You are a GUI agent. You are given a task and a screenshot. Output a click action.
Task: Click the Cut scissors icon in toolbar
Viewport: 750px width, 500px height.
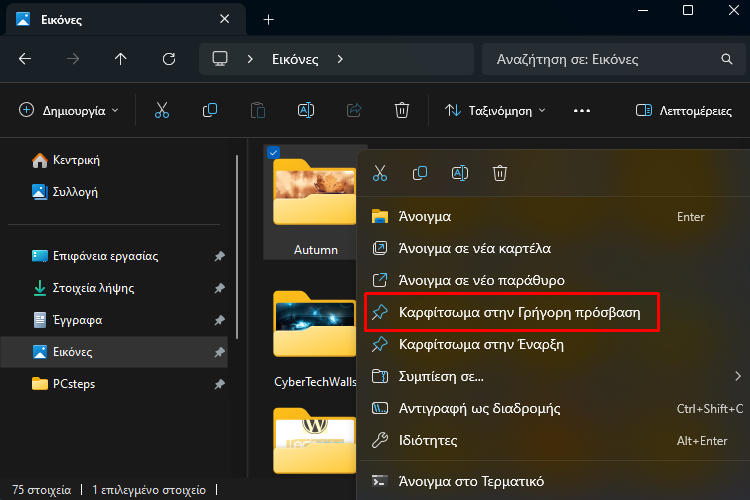(162, 111)
